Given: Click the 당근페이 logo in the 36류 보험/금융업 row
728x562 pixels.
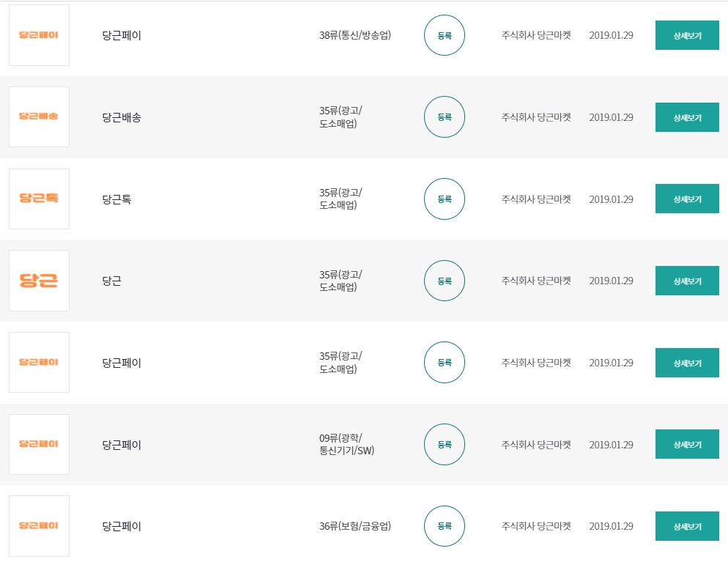Looking at the screenshot, I should pos(39,525).
